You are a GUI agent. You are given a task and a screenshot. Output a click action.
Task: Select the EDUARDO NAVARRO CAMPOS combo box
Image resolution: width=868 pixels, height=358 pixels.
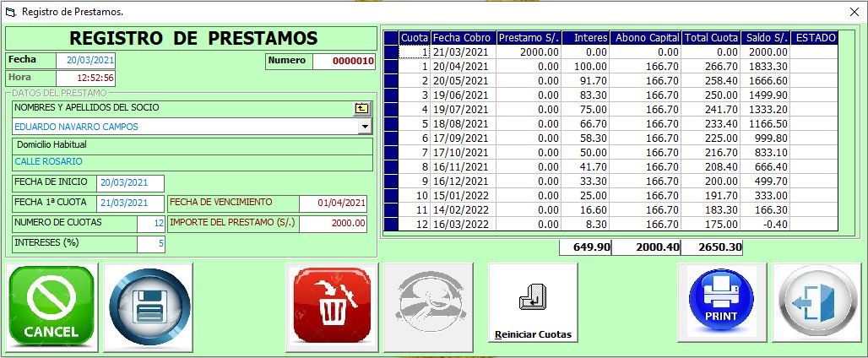(x=184, y=127)
